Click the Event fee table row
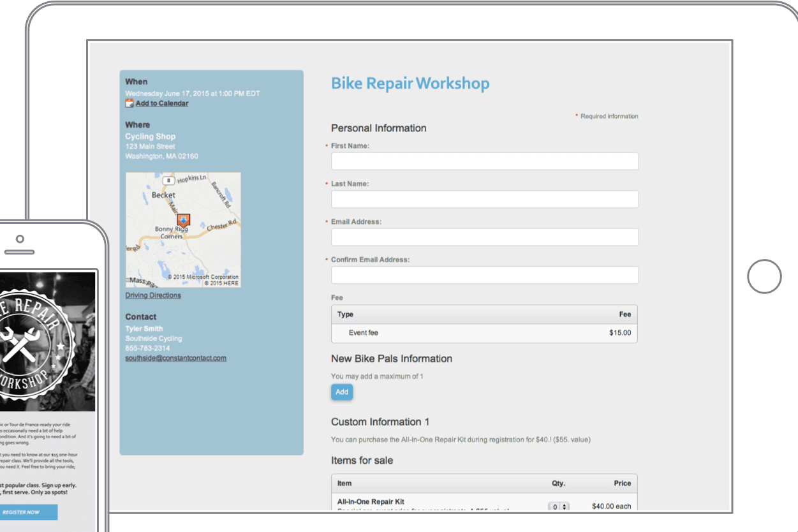Image resolution: width=798 pixels, height=532 pixels. click(484, 333)
